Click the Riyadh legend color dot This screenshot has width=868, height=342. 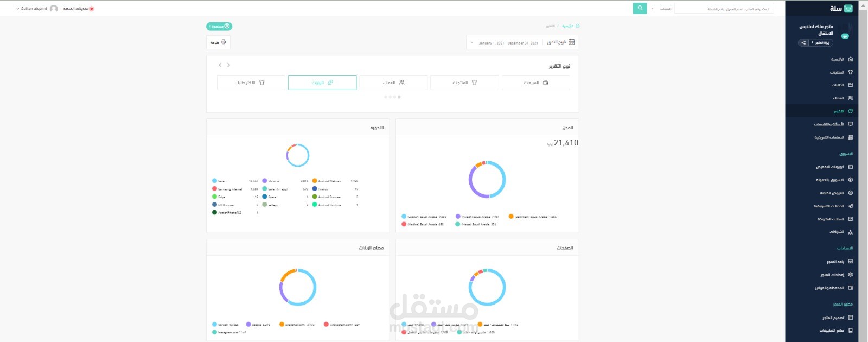(x=457, y=216)
